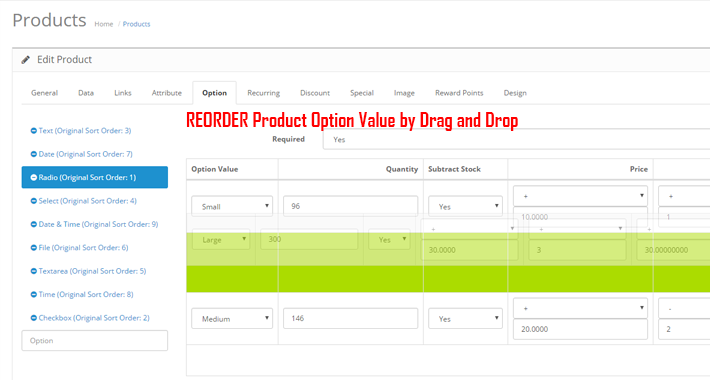Select Date & Time (Original Sort Order: 9)
This screenshot has width=710, height=380.
[98, 225]
